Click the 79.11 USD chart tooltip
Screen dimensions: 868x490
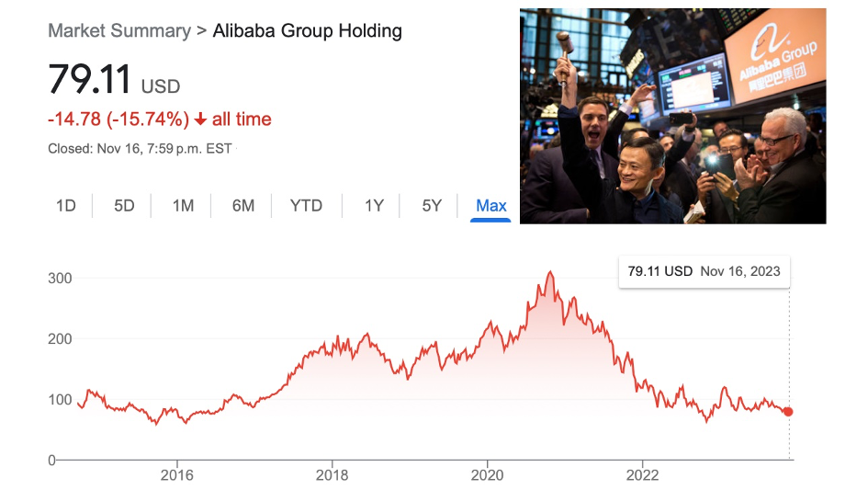click(x=704, y=271)
